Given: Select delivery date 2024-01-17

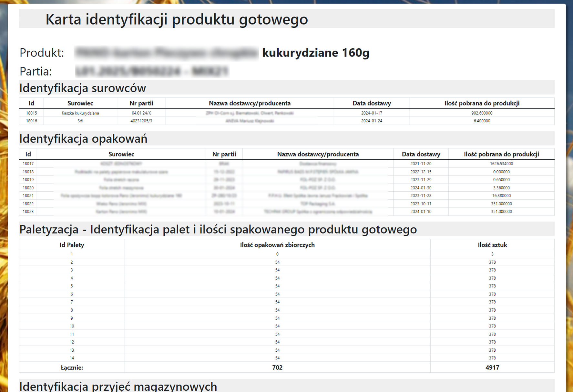Looking at the screenshot, I should coord(372,113).
